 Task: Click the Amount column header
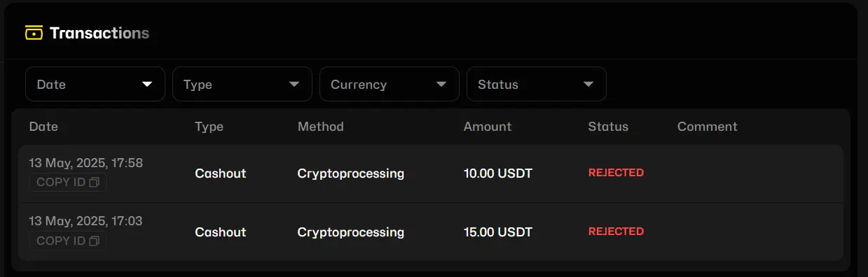pos(488,127)
